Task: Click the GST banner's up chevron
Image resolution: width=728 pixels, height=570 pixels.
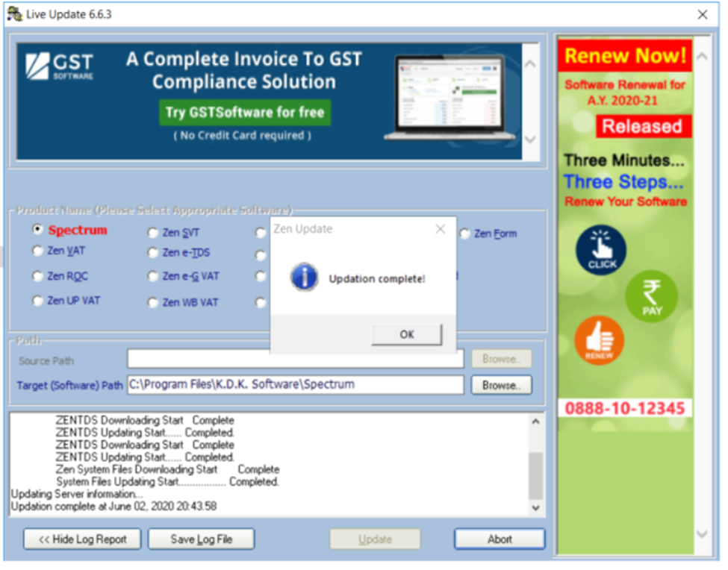Action: click(530, 63)
